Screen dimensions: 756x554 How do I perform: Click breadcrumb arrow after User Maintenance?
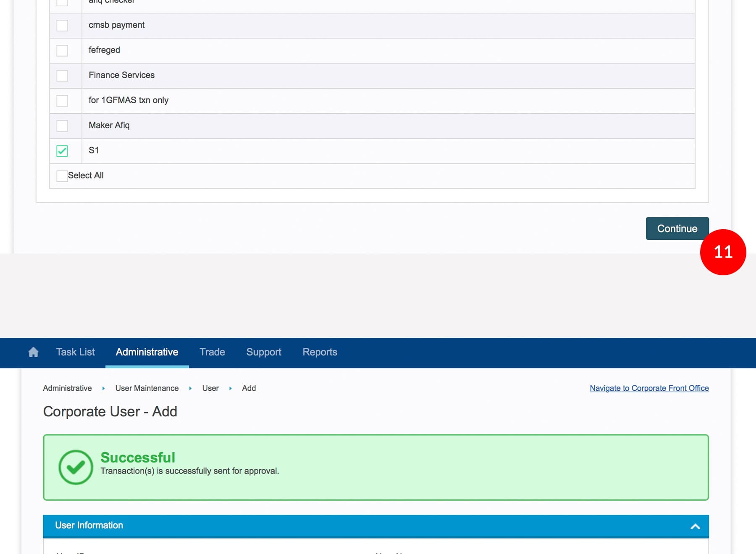point(190,389)
